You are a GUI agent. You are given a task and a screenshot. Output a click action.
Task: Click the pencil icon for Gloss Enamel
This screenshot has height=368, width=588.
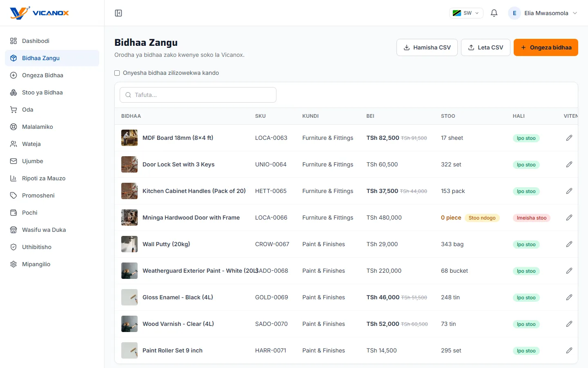569,297
